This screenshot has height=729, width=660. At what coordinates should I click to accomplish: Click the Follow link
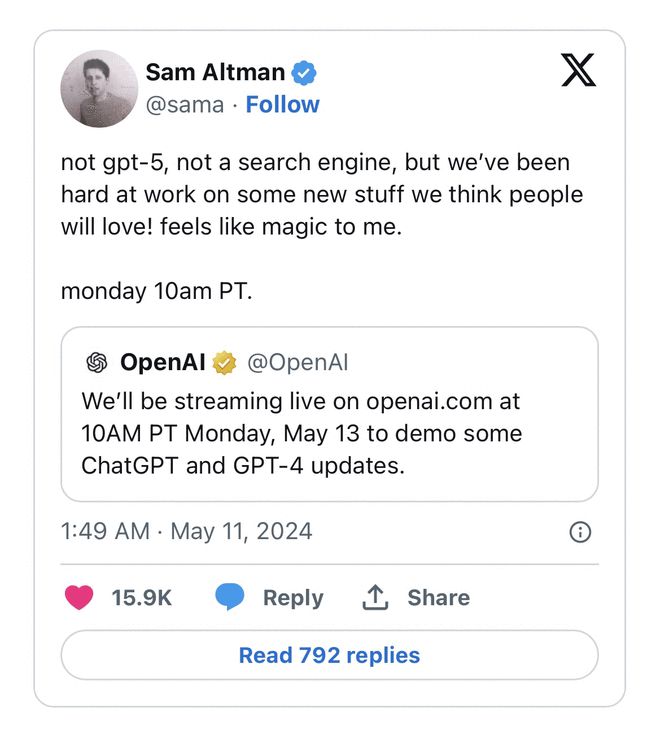283,105
